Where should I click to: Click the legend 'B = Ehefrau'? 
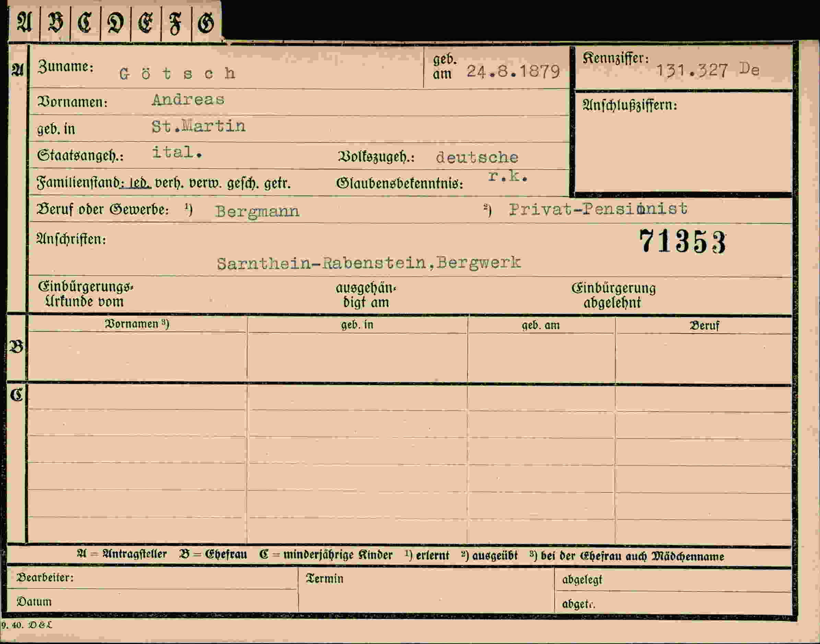(x=213, y=554)
